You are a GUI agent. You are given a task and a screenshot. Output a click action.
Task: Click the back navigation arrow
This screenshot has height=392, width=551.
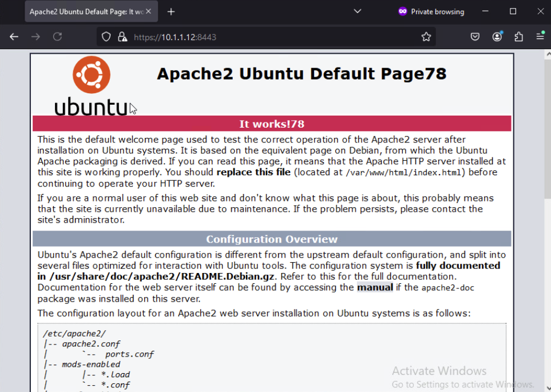click(x=14, y=36)
